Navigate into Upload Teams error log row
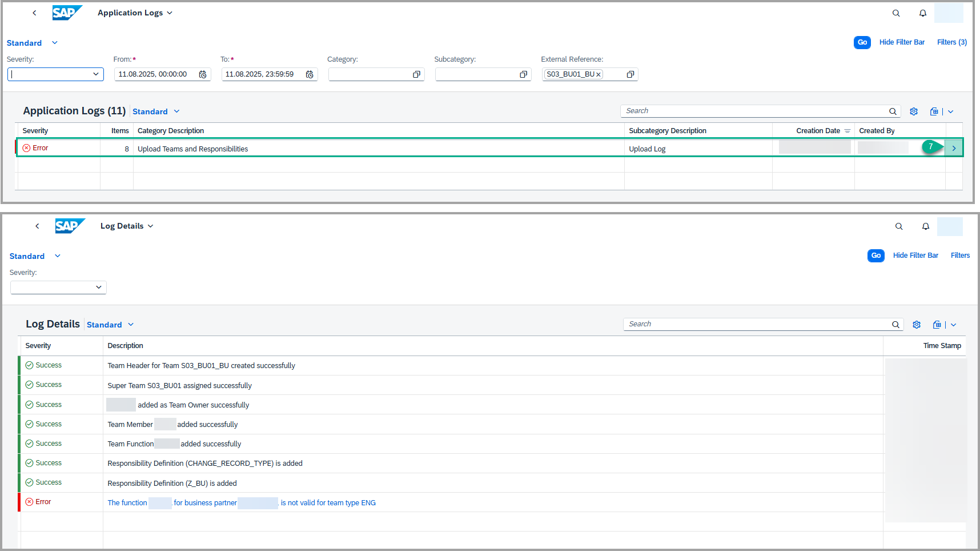 [x=954, y=148]
